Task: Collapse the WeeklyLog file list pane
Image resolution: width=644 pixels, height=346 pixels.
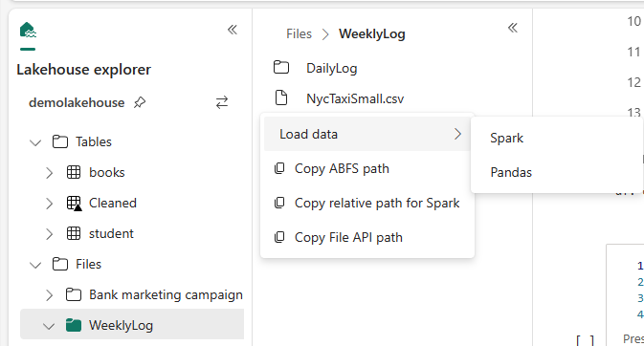Action: click(x=513, y=28)
